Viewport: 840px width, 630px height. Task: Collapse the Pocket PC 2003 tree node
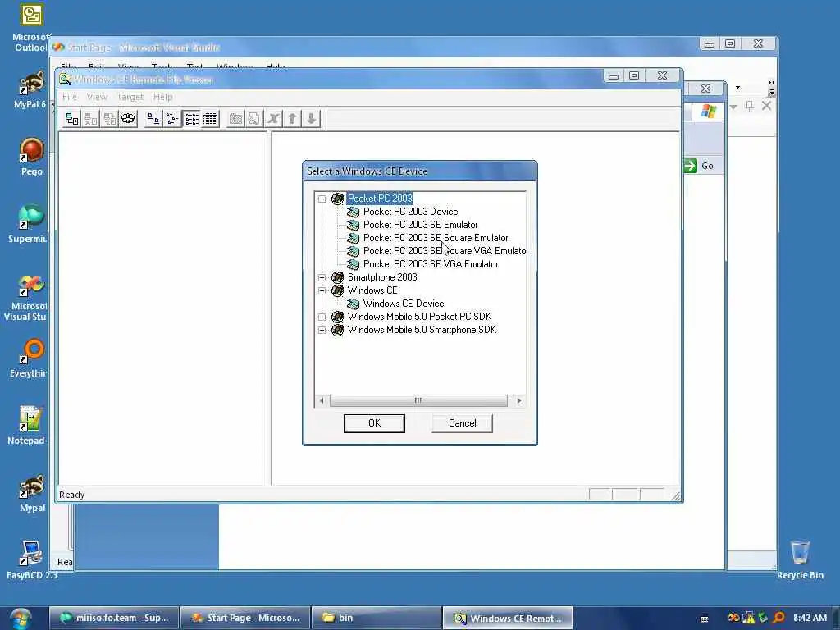(x=322, y=199)
